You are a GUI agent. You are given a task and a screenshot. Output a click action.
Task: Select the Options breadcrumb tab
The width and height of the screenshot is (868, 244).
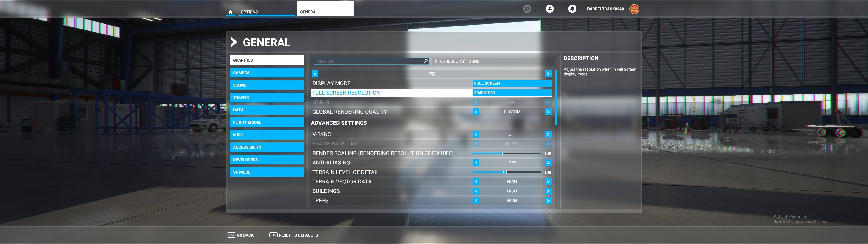coord(249,12)
